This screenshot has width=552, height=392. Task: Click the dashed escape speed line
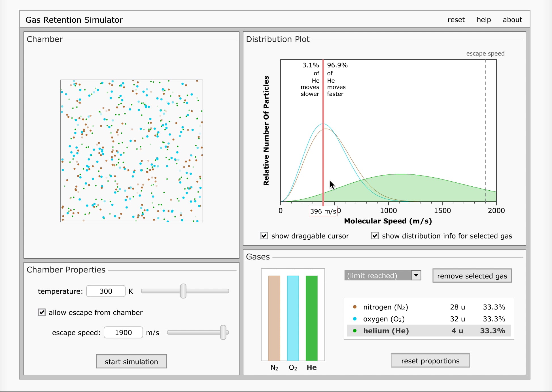point(485,127)
